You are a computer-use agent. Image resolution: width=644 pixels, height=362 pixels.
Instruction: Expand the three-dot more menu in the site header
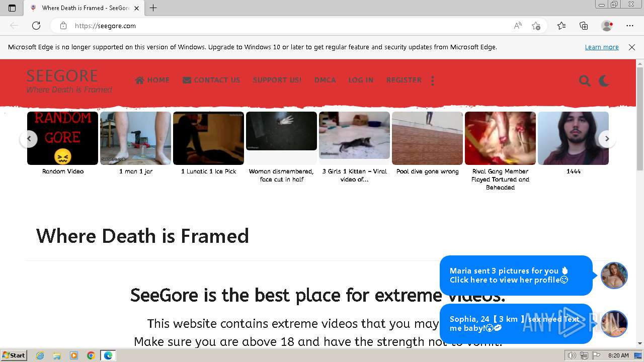point(433,80)
